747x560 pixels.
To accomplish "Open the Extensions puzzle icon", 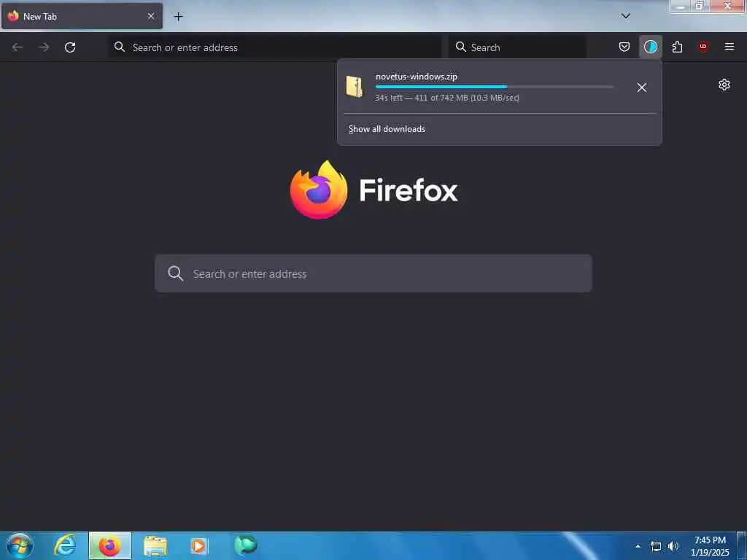I will click(677, 47).
